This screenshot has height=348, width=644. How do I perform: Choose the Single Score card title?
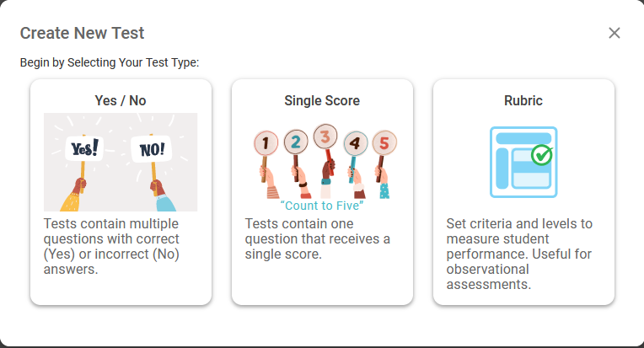[x=322, y=100]
